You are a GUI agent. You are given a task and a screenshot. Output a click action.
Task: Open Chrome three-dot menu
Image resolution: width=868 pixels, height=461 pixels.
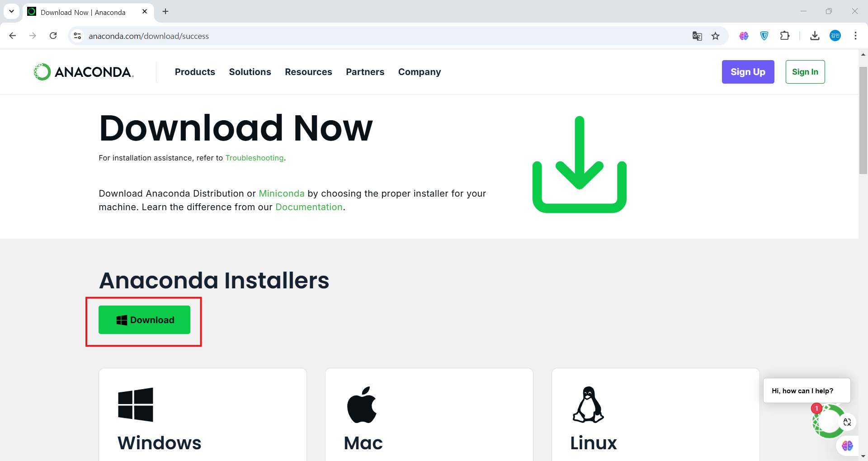pos(855,36)
